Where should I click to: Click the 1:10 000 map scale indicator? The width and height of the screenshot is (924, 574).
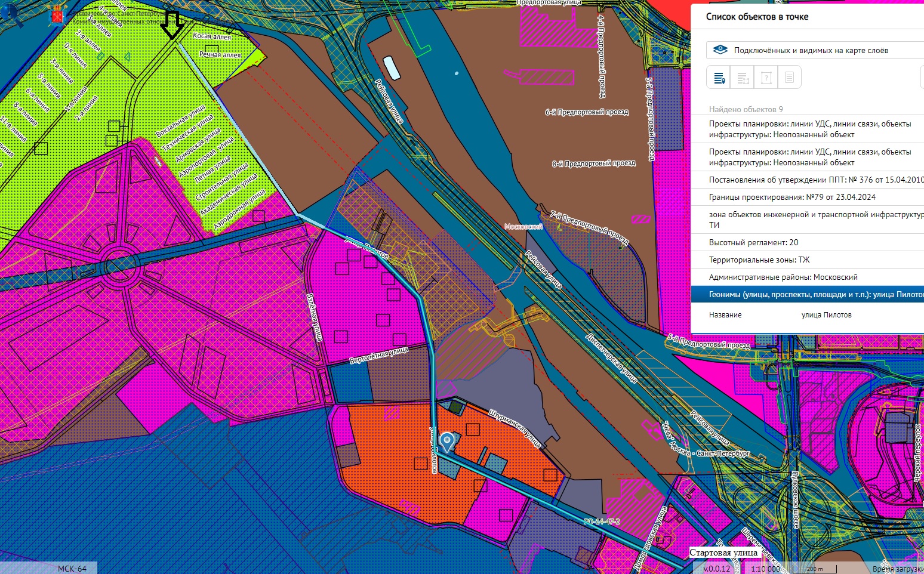765,569
